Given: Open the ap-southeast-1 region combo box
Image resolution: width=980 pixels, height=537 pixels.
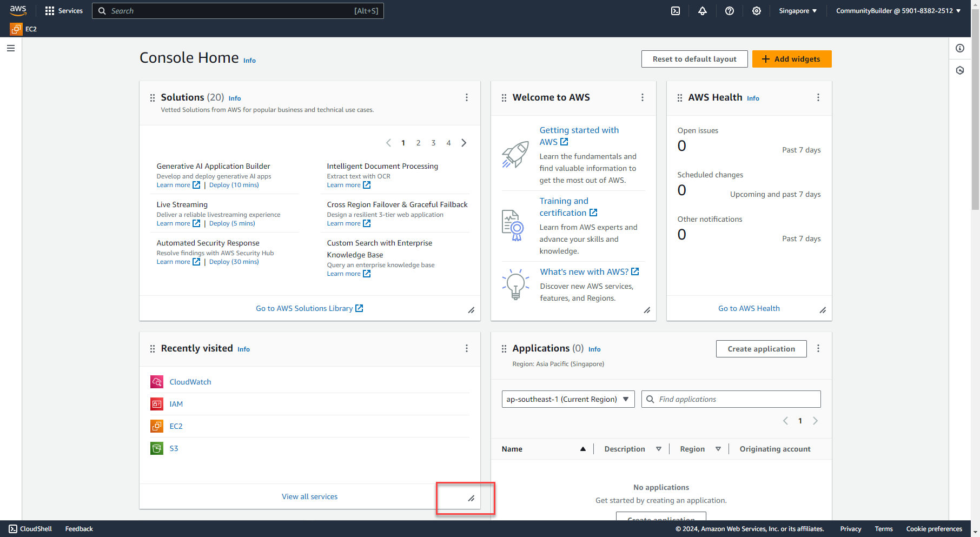Looking at the screenshot, I should pyautogui.click(x=568, y=399).
